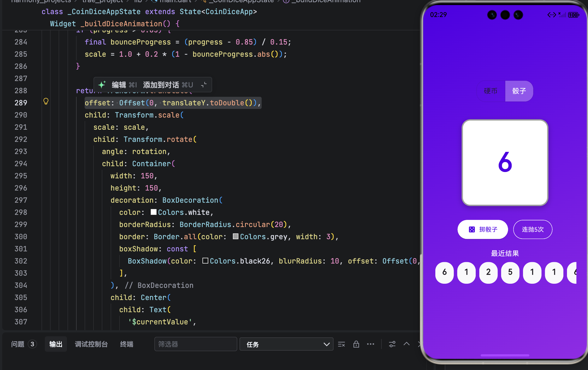Image resolution: width=588 pixels, height=370 pixels.
Task: Switch to the 问题 tab
Action: [x=18, y=344]
